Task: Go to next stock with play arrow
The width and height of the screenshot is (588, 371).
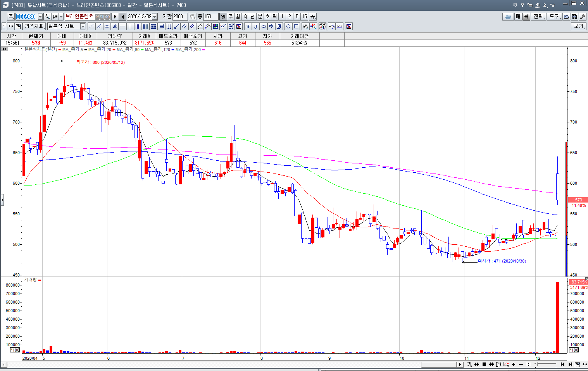Action: 115,17
